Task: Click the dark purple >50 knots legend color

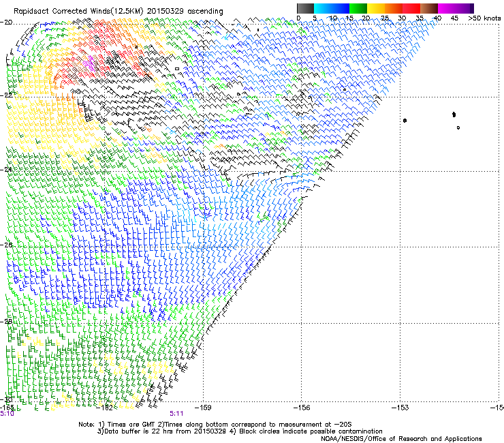Action: pos(472,8)
